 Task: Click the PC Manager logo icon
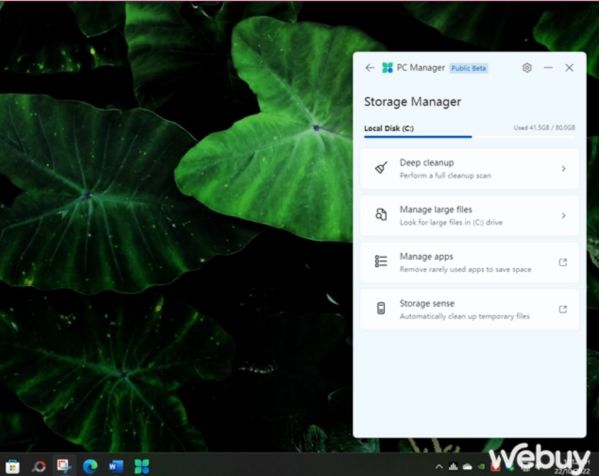tap(387, 68)
